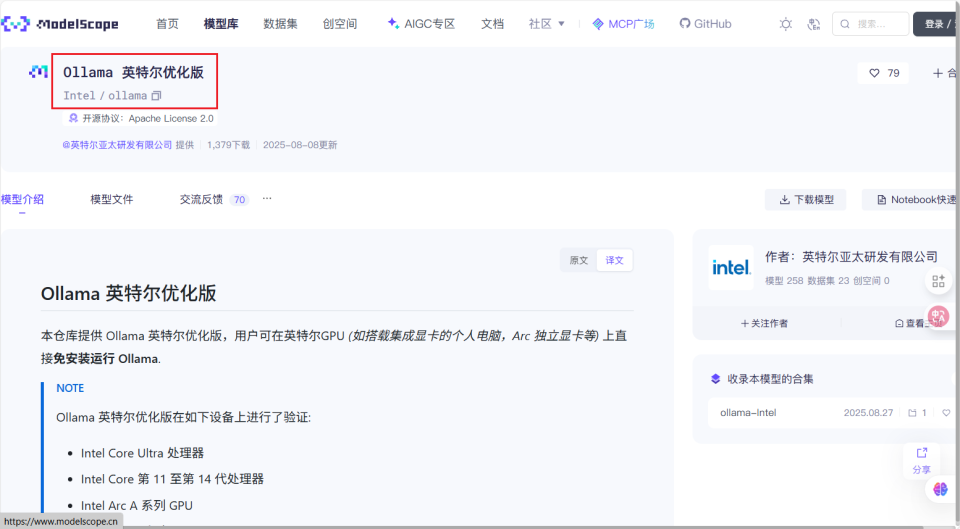Screen dimensions: 960x529
Task: Like the model with heart 79
Action: click(x=884, y=73)
